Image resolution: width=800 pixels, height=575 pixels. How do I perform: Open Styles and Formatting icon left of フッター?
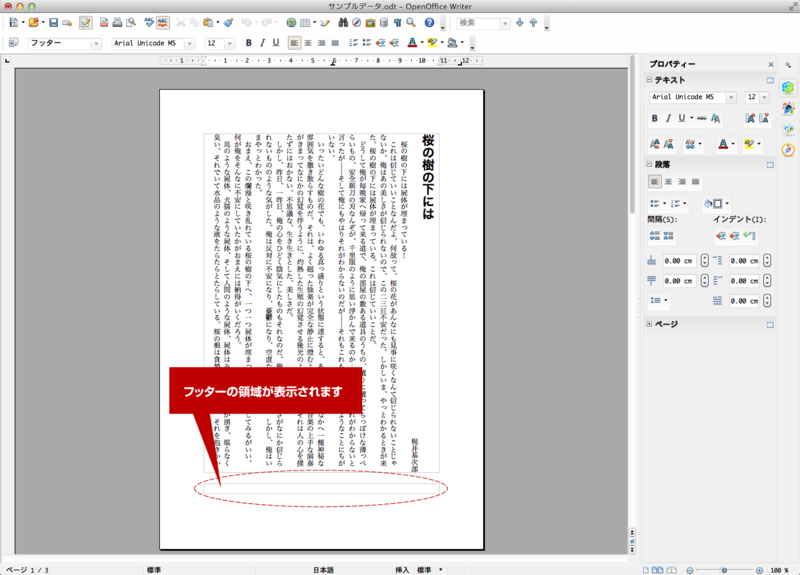[14, 43]
